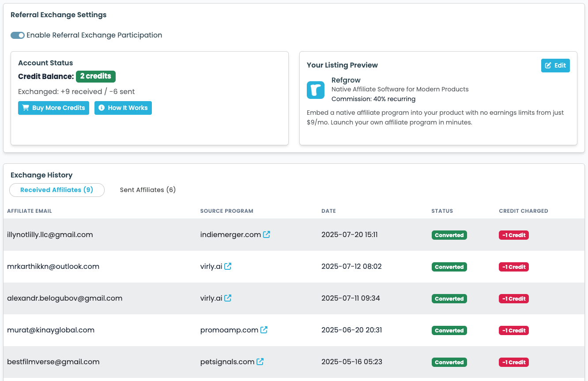Click the Date column header
The image size is (588, 381).
point(328,211)
